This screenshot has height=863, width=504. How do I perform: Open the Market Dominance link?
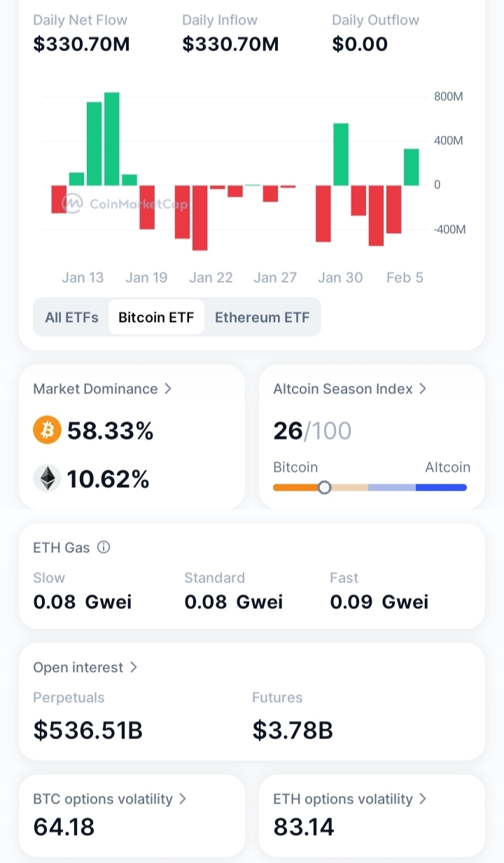(x=95, y=388)
